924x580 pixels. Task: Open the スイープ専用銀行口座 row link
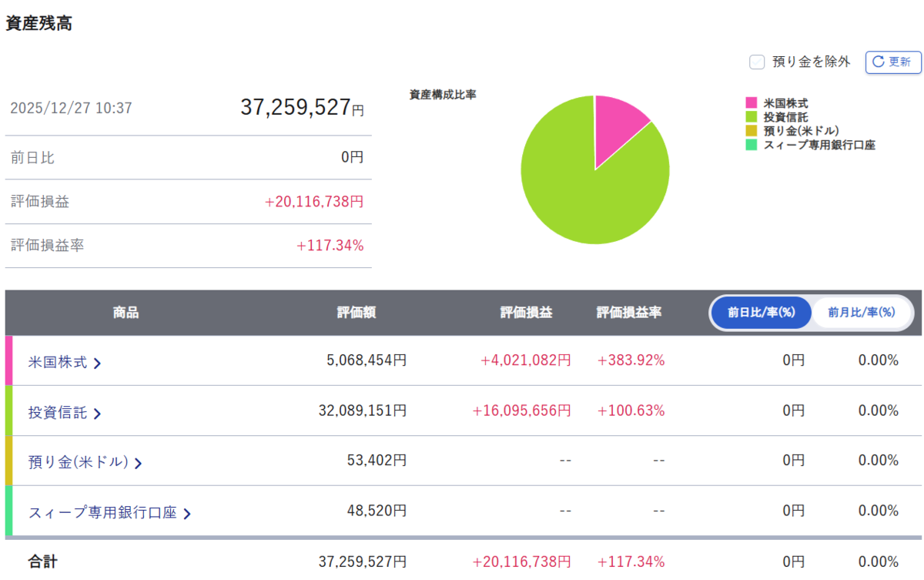click(103, 512)
